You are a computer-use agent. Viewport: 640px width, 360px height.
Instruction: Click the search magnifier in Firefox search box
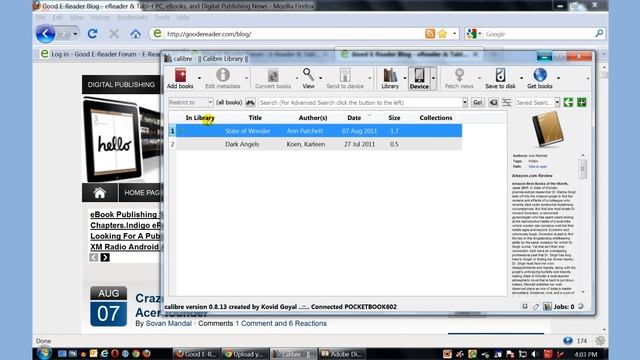[x=599, y=33]
